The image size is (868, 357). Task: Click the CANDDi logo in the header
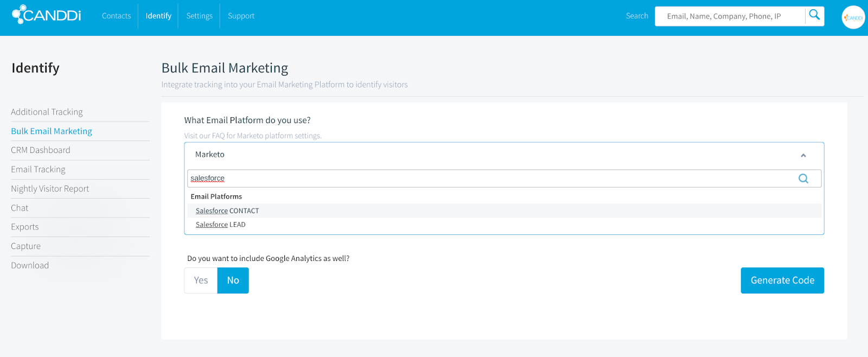coord(47,15)
